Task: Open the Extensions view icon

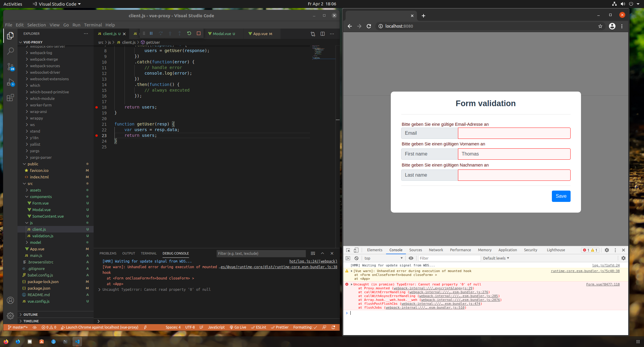Action: coord(10,98)
